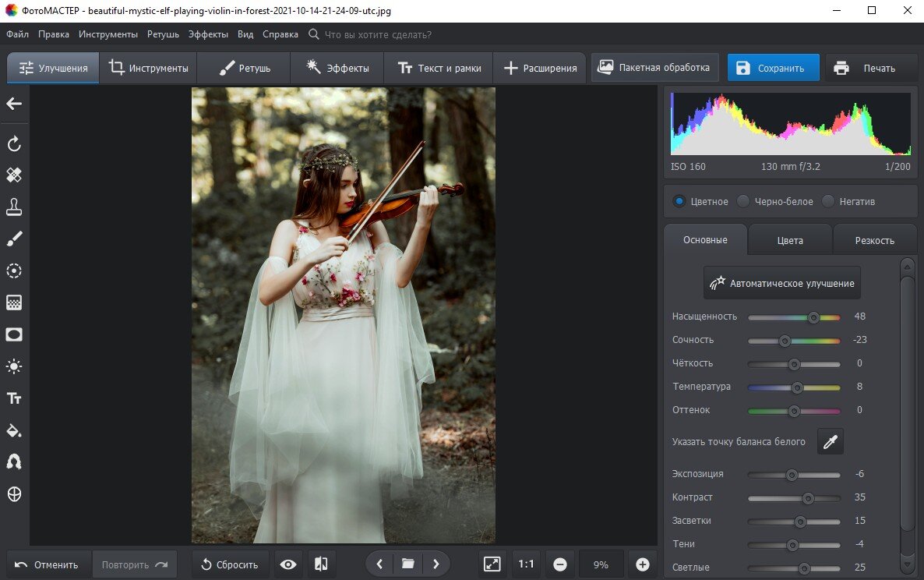The height and width of the screenshot is (580, 924).
Task: Click the Сбросить reset button
Action: (230, 564)
